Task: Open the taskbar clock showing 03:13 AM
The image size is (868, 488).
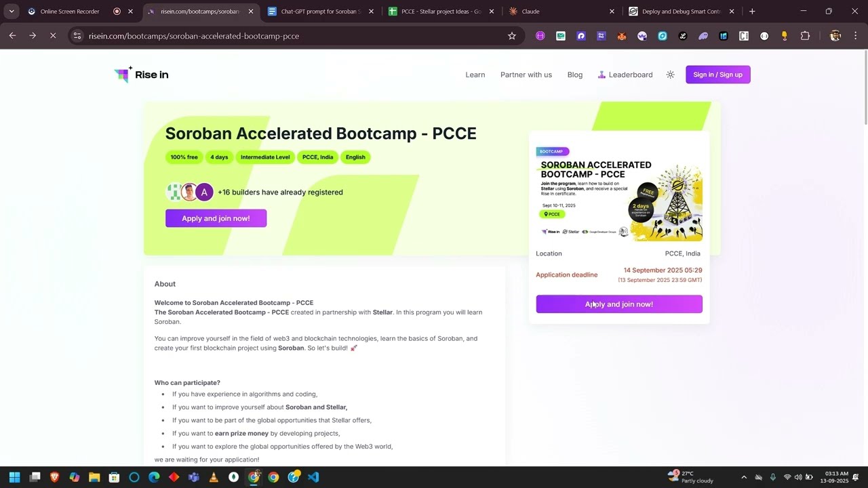Action: [834, 477]
